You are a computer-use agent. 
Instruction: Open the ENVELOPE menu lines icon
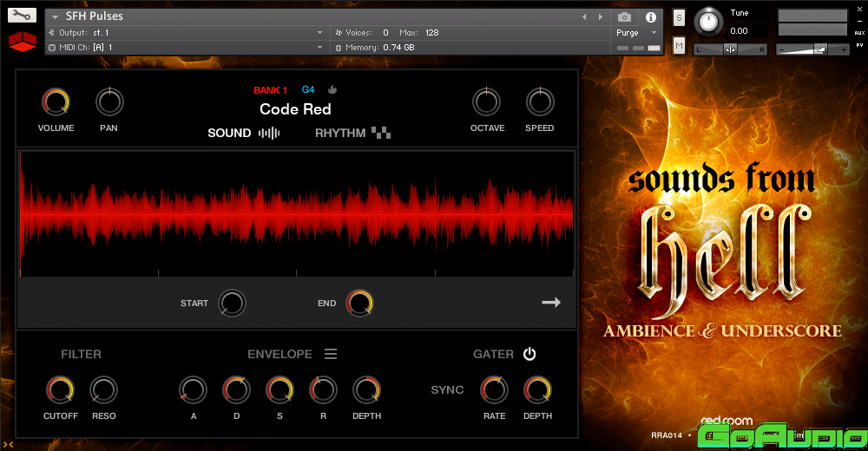pos(331,354)
